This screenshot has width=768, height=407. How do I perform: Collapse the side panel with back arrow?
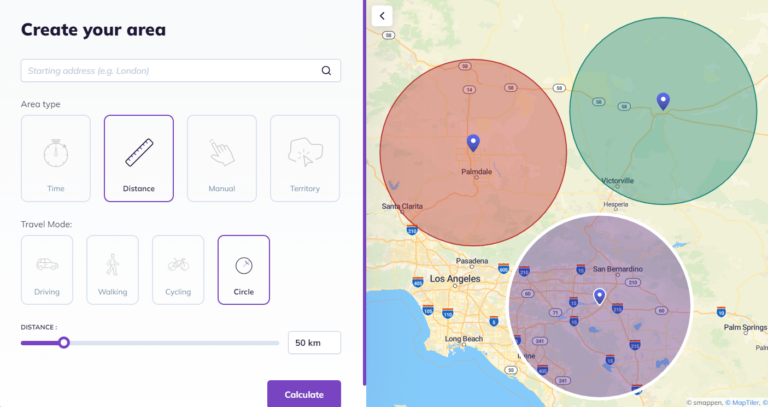coord(382,16)
